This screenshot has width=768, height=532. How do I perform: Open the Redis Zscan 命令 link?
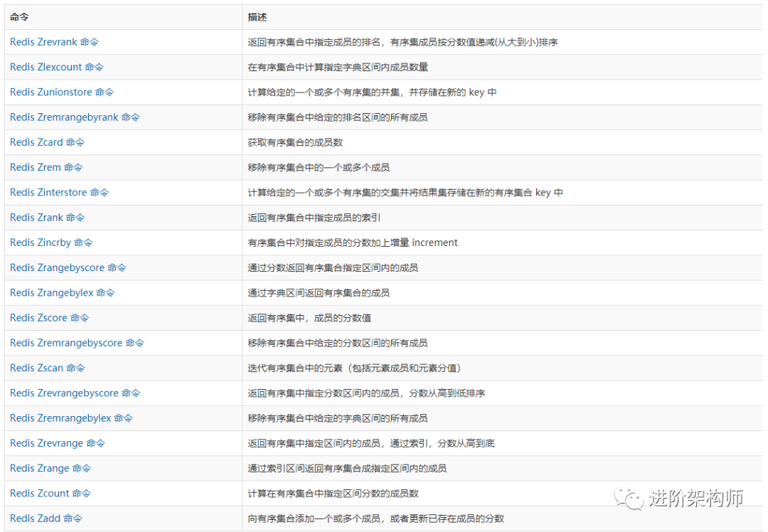pyautogui.click(x=48, y=368)
